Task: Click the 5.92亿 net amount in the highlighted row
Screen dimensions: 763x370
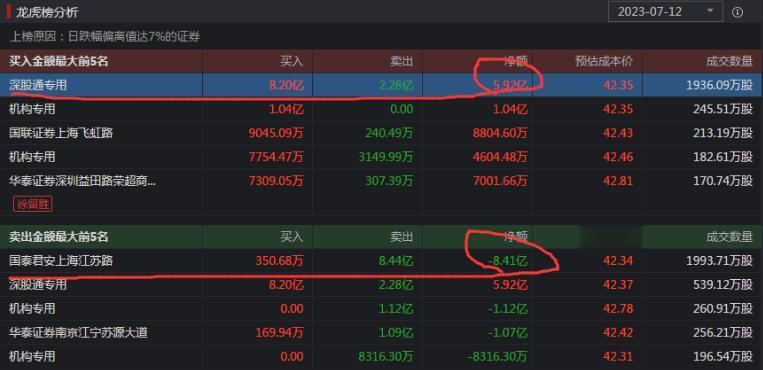Action: point(510,85)
